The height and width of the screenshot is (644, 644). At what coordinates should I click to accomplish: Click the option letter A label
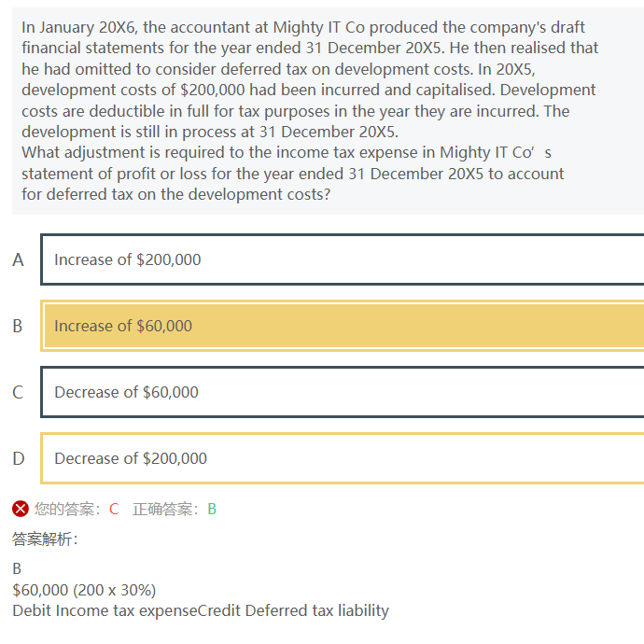click(x=18, y=259)
